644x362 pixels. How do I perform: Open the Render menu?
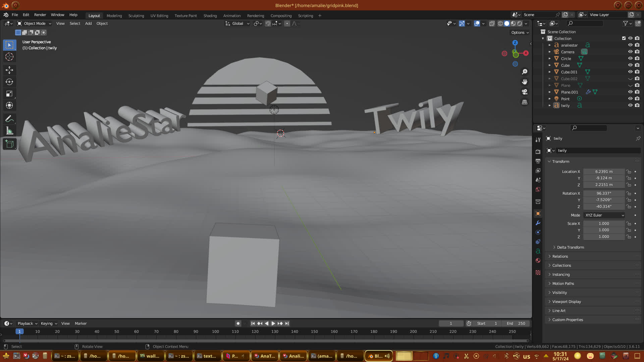tap(40, 15)
